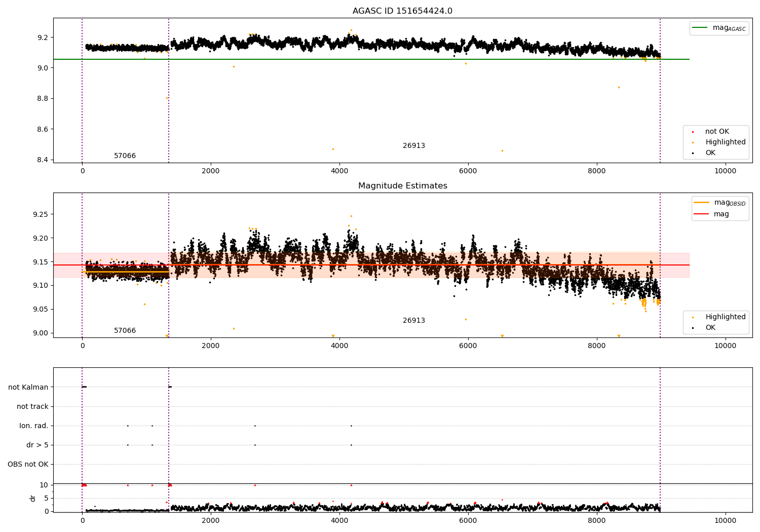Click the '9.25' y-axis tick label

41,214
